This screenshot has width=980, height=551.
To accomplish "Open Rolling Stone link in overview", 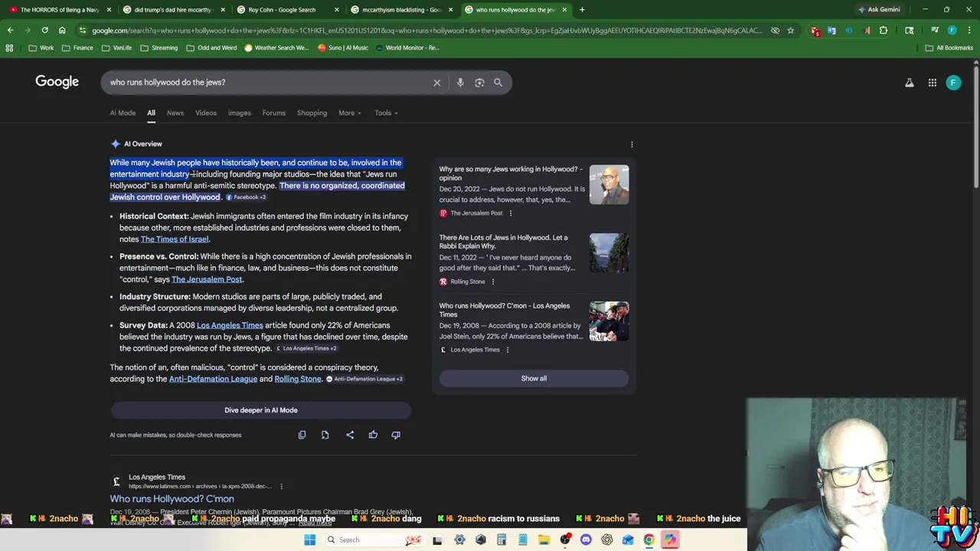I will click(298, 379).
